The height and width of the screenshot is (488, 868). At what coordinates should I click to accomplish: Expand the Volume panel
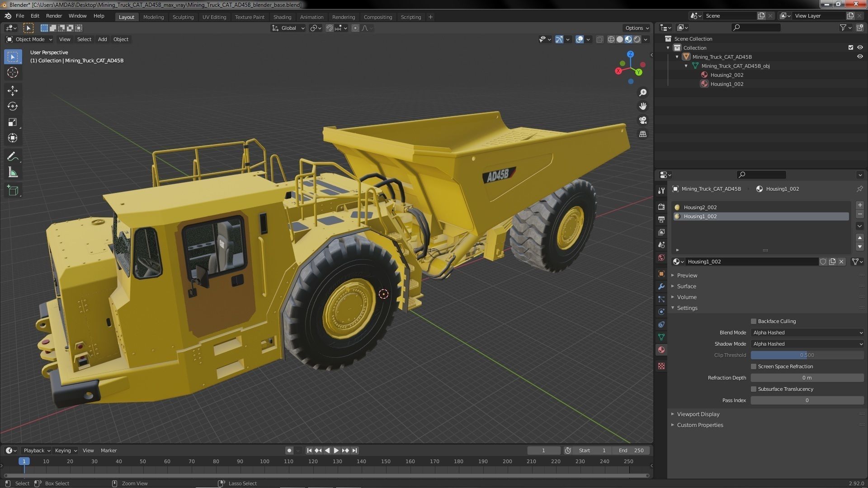686,297
